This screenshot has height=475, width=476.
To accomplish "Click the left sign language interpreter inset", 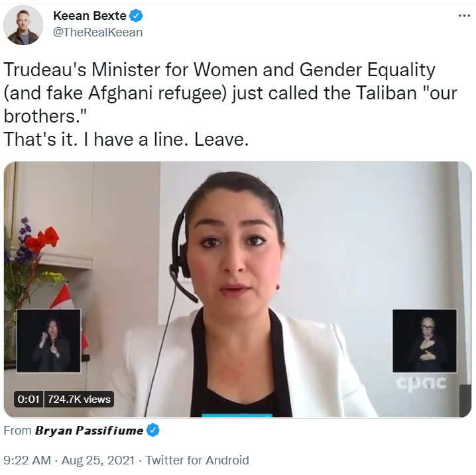I will [48, 341].
